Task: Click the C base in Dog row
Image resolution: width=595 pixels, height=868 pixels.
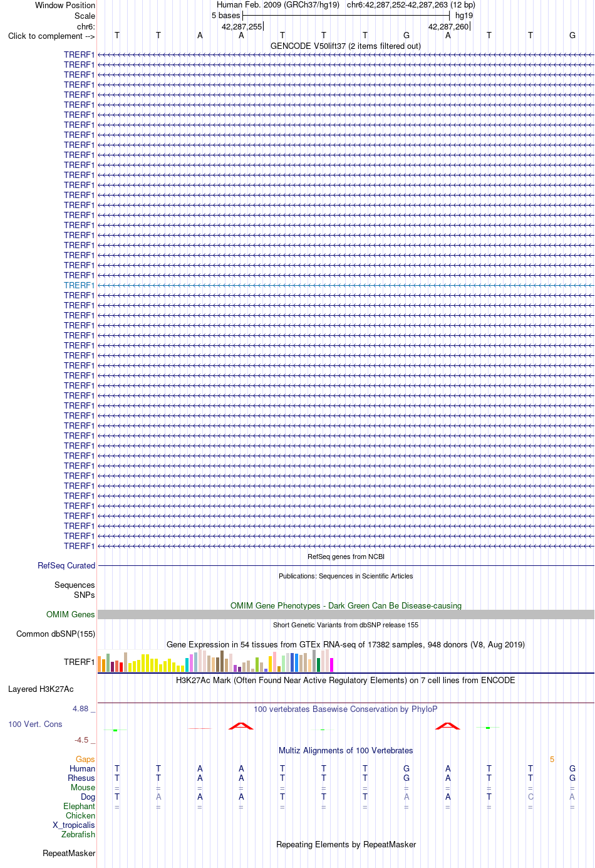Action: pos(530,797)
